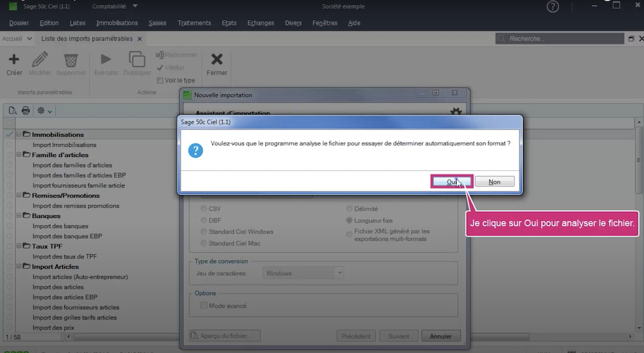
Task: Open the Aide menu
Action: tap(354, 23)
